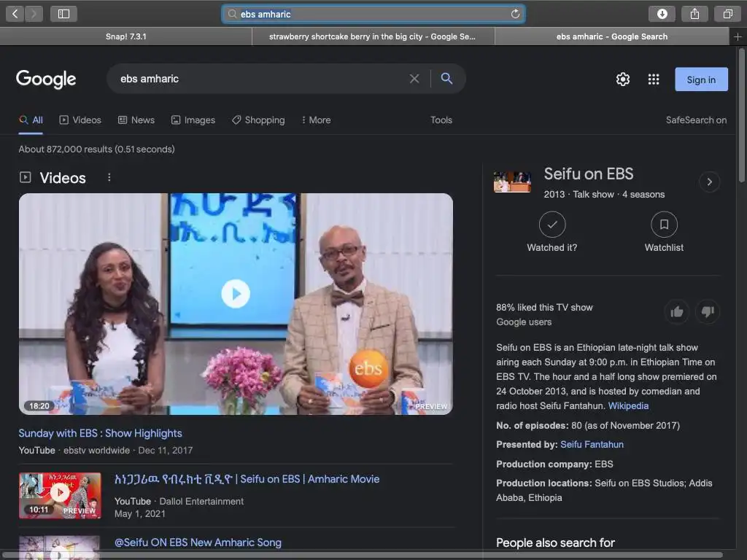Go forward with Safari's forward arrow

(34, 14)
